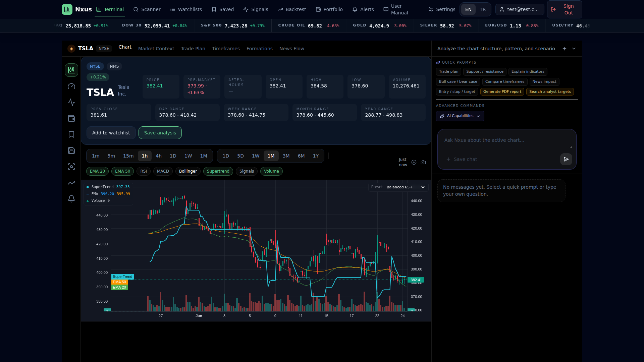Image resolution: width=644 pixels, height=362 pixels.
Task: Click the 382.41 current price marker
Action: point(416,280)
